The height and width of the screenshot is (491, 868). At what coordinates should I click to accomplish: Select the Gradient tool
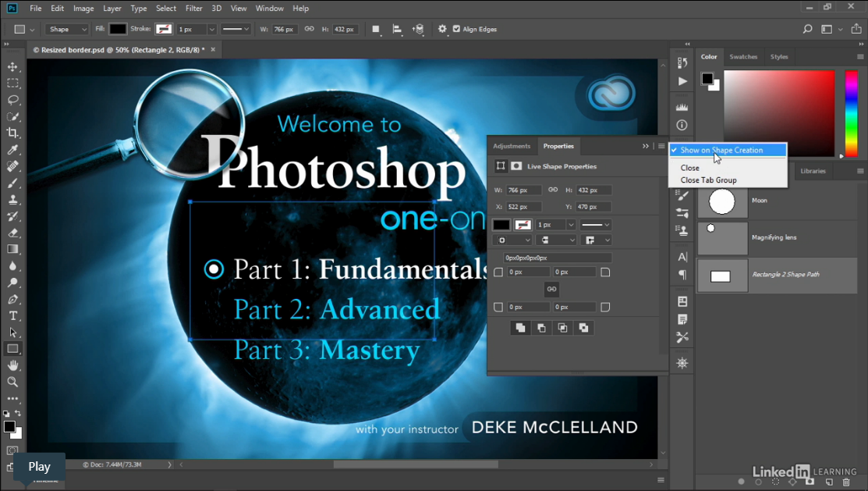tap(12, 249)
